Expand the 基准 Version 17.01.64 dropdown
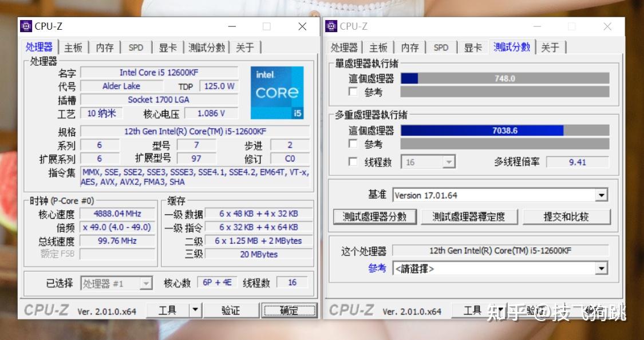The height and width of the screenshot is (340, 644). pyautogui.click(x=500, y=195)
